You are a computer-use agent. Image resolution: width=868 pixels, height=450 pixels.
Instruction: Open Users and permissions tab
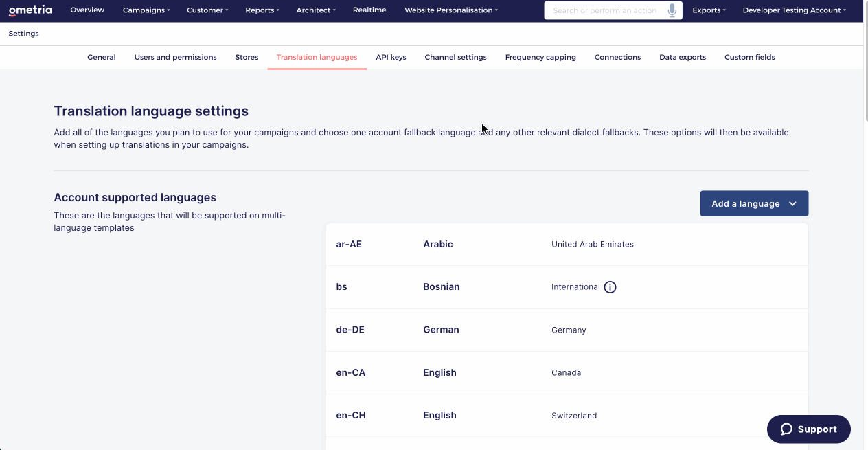coord(175,58)
